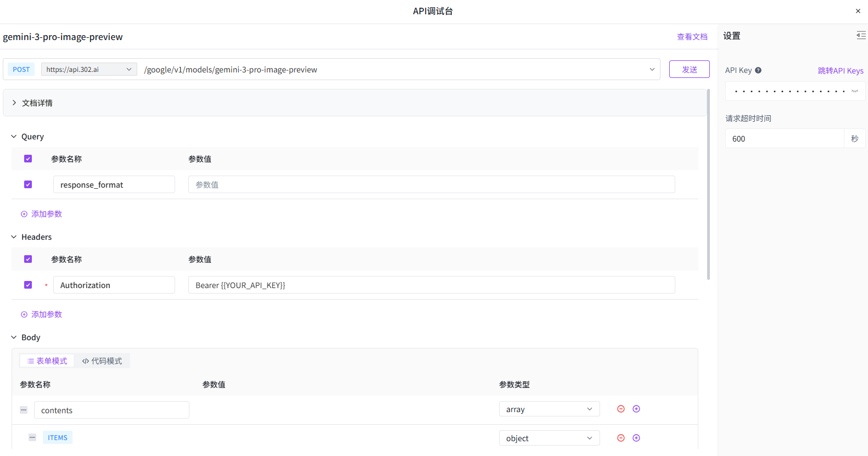Add a Query parameter via 添加参数

pos(41,214)
